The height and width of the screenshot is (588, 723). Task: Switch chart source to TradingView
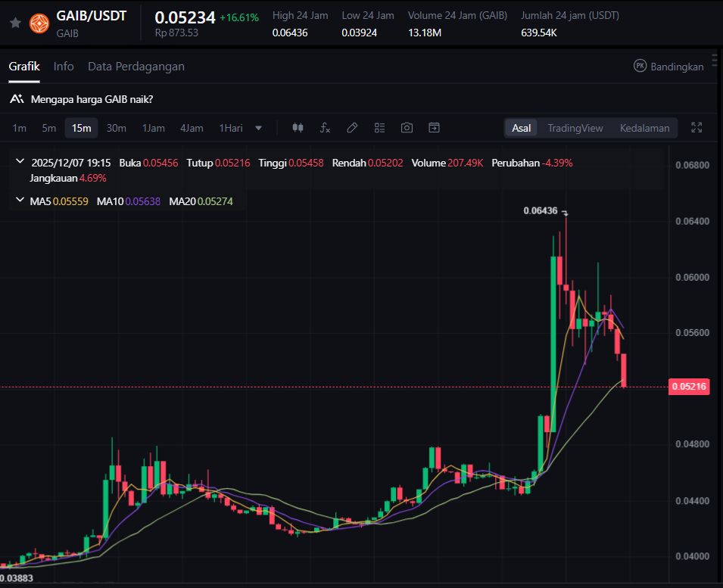tap(575, 128)
